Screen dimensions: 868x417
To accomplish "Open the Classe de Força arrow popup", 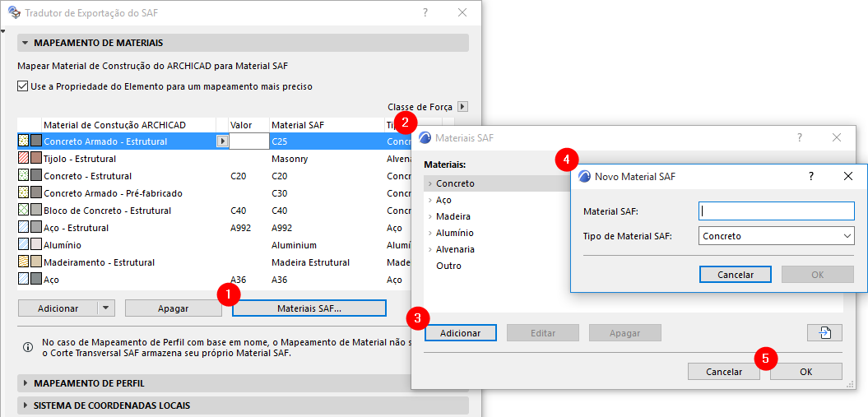I will pyautogui.click(x=463, y=107).
